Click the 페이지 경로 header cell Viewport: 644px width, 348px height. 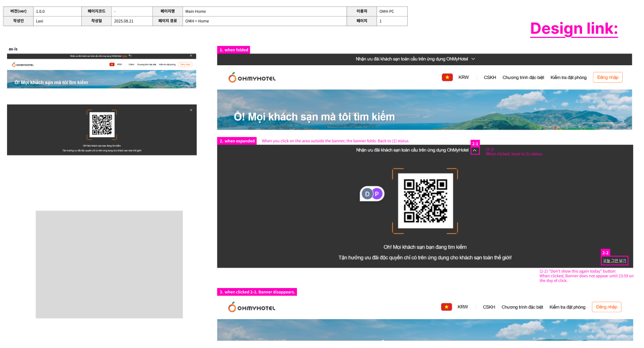[168, 21]
